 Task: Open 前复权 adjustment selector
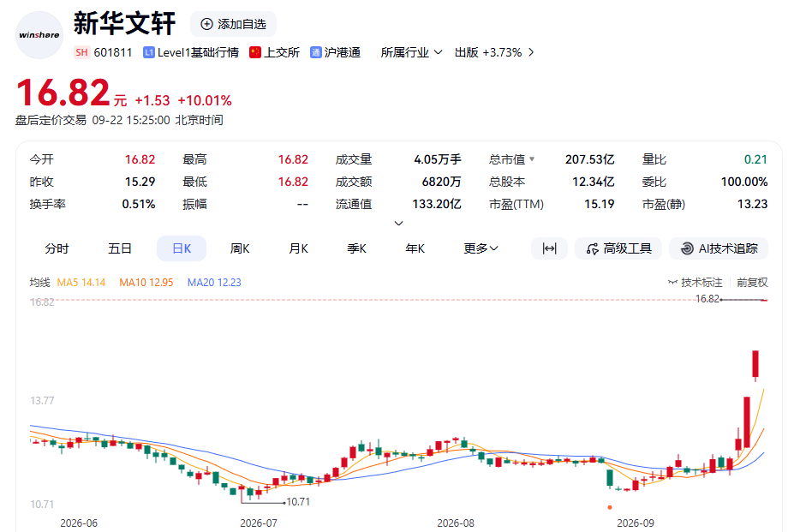tap(752, 282)
